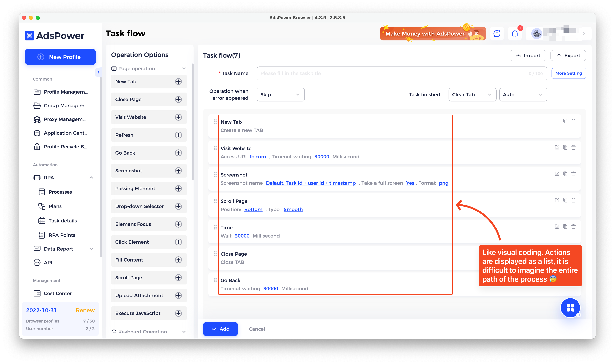
Task: Open RPA Points page
Action: point(57,235)
